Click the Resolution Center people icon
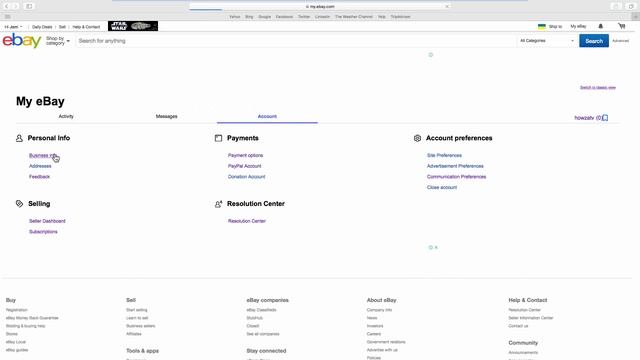 pyautogui.click(x=218, y=204)
